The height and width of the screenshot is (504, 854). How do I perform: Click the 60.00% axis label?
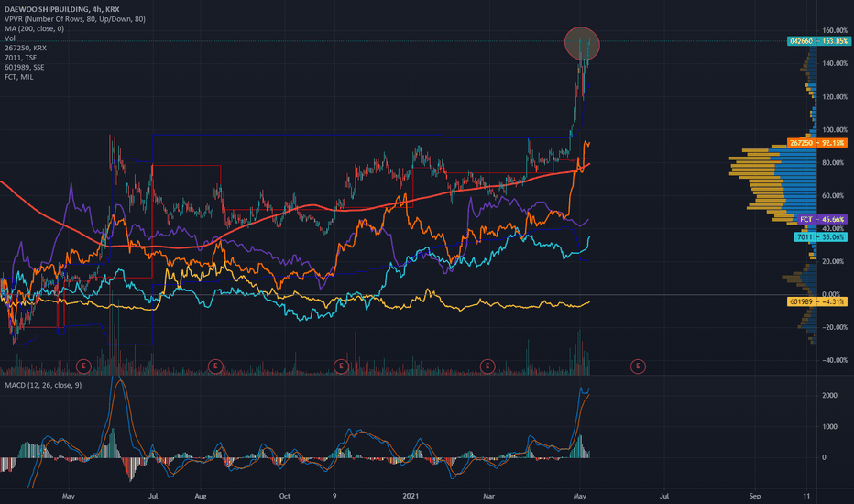point(835,195)
